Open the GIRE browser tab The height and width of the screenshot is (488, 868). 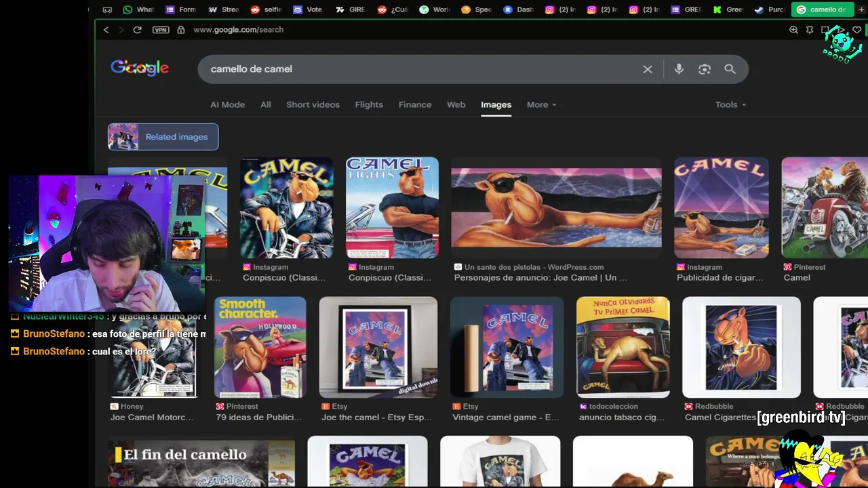coord(350,9)
